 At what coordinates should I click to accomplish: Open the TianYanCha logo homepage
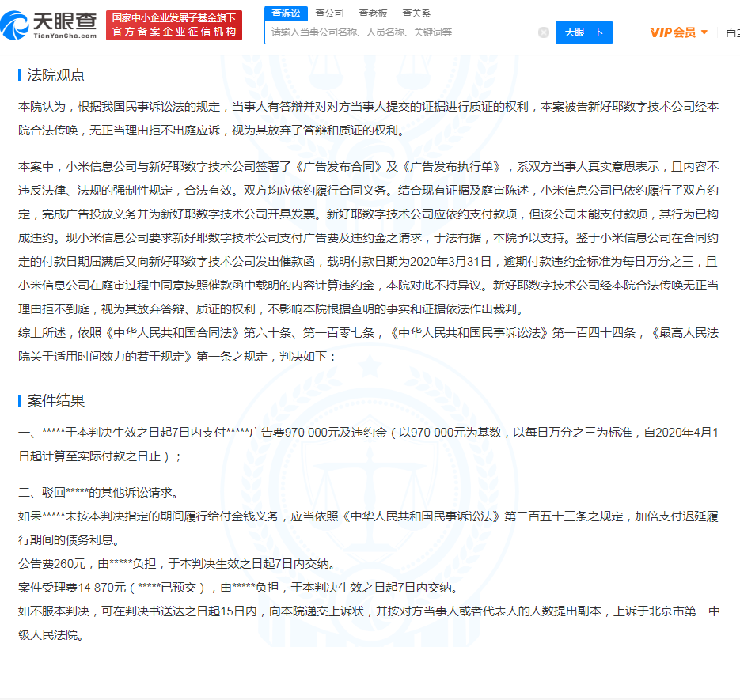(x=48, y=25)
